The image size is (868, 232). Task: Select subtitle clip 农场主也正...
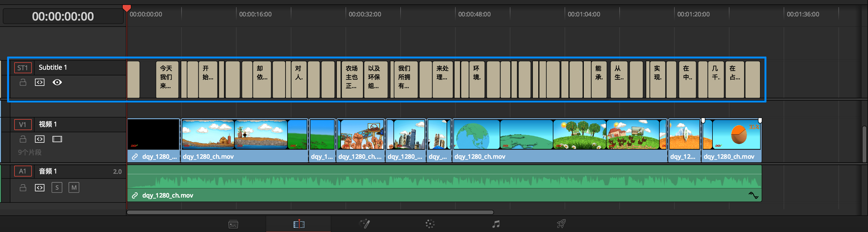pyautogui.click(x=352, y=79)
